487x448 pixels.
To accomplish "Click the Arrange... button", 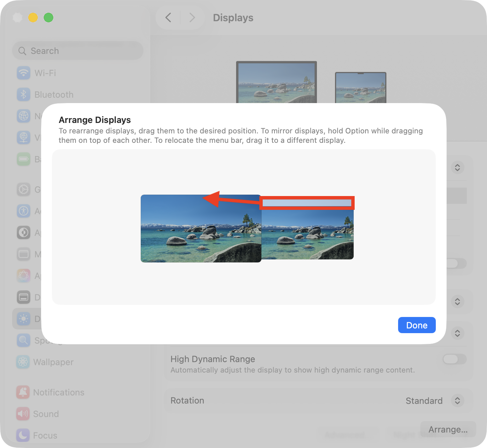I will pos(448,429).
